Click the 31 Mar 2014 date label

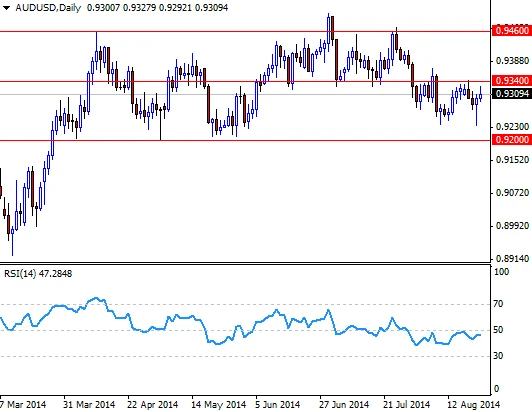click(89, 405)
